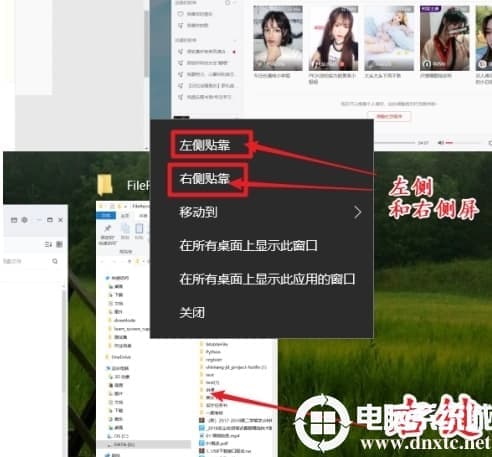Select OneDrive in Explorer navigation tree

(x=118, y=357)
